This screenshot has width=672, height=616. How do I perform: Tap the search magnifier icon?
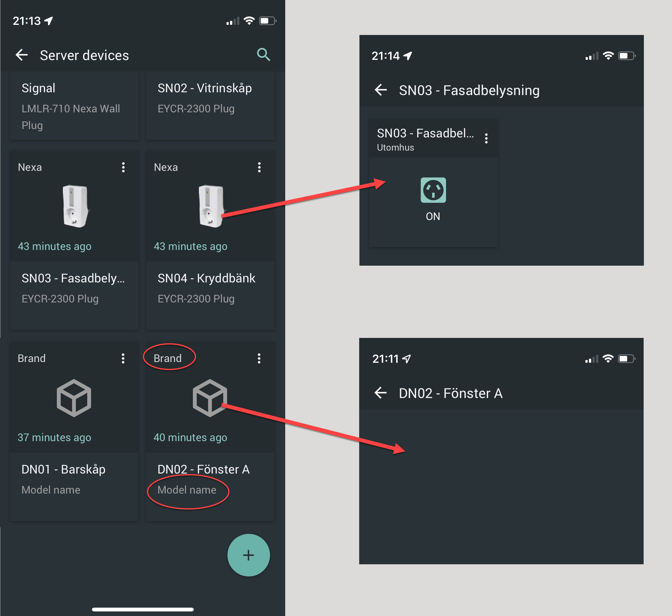pos(263,55)
